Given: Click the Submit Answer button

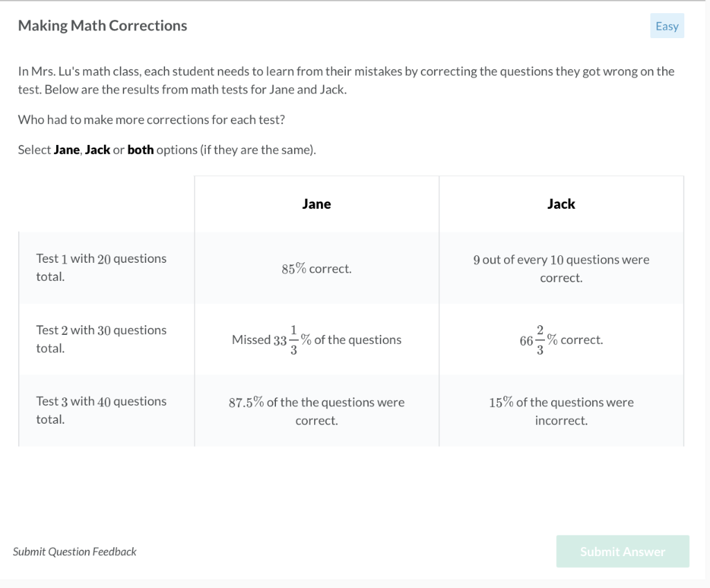Looking at the screenshot, I should (x=622, y=551).
